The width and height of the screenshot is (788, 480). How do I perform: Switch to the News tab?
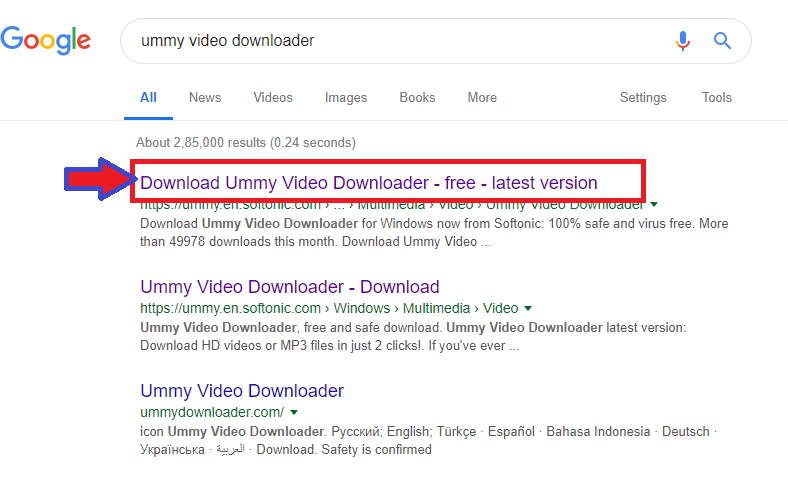(x=205, y=98)
